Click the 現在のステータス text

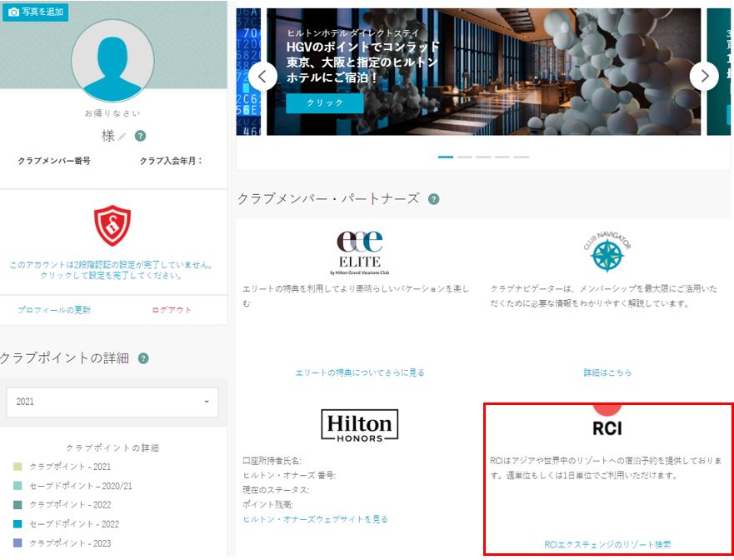pos(276,490)
